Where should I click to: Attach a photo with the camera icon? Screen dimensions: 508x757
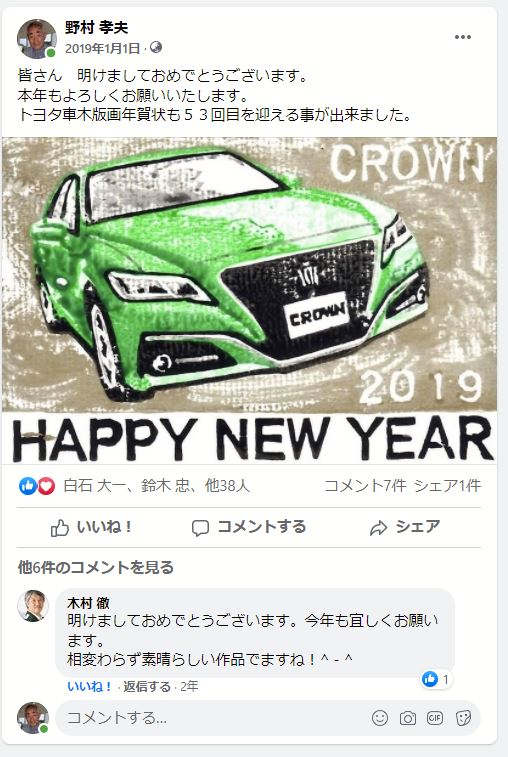(x=408, y=718)
